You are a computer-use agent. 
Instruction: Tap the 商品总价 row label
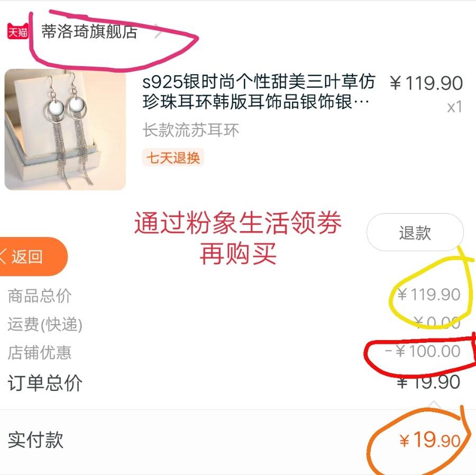coord(40,296)
